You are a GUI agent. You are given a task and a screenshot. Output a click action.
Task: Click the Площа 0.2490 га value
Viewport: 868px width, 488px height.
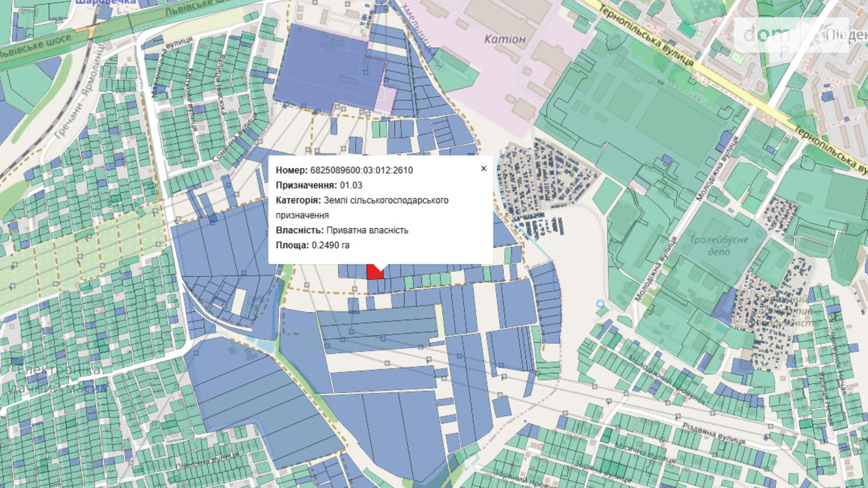coord(330,245)
